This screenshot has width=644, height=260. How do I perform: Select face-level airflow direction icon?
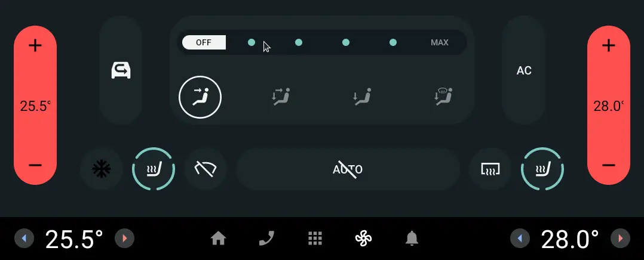tap(200, 97)
